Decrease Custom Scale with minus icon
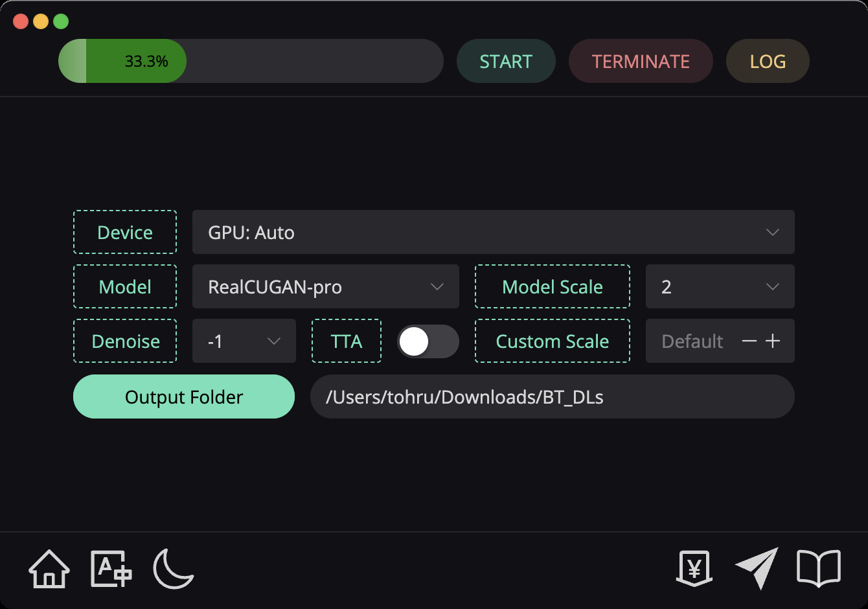This screenshot has width=868, height=609. click(x=749, y=341)
